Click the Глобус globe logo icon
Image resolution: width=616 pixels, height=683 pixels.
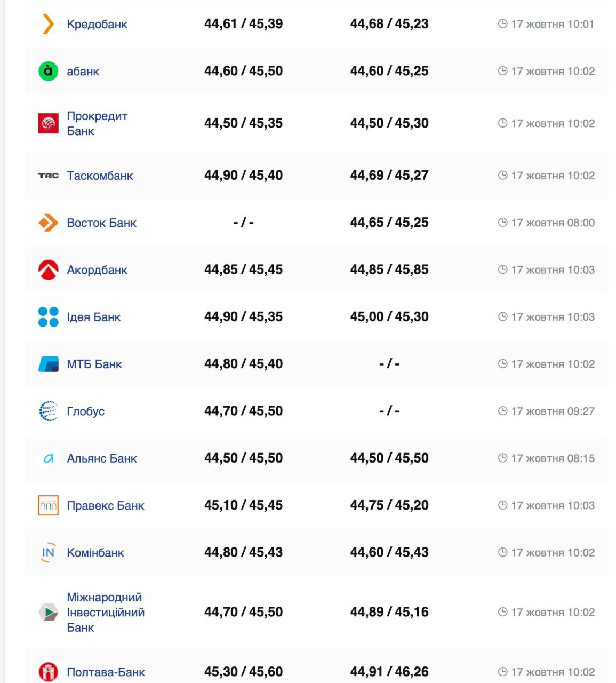click(x=48, y=411)
